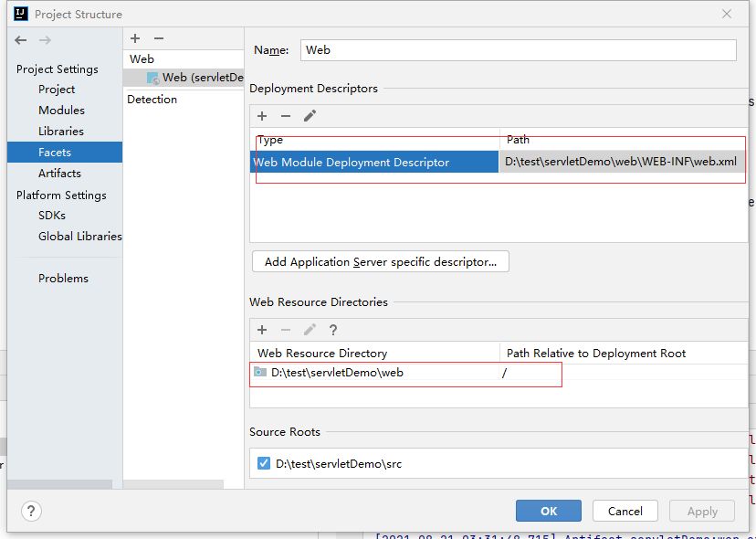Open the Artifacts settings section
The width and height of the screenshot is (756, 539).
[x=59, y=174]
